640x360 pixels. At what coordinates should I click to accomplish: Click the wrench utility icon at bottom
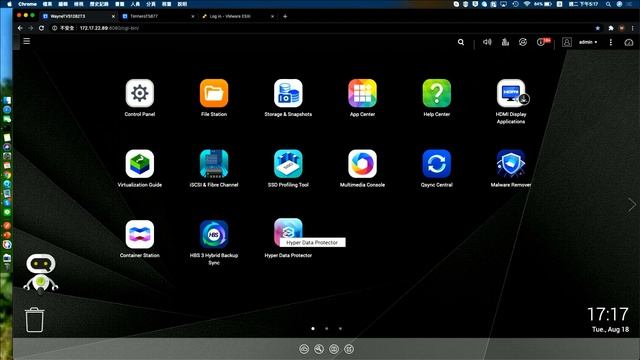319,349
